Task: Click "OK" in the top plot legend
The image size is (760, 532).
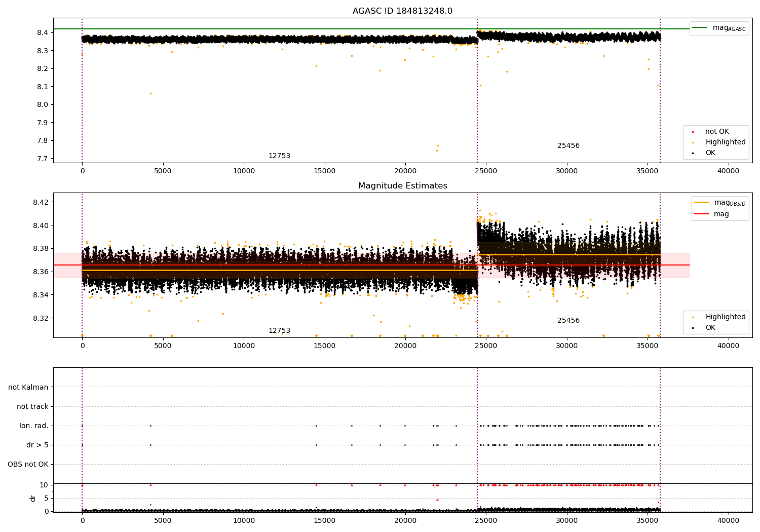Action: (x=710, y=153)
